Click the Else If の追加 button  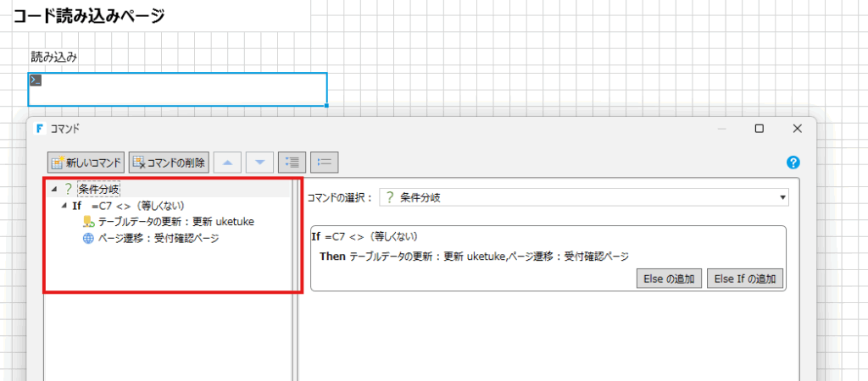pos(746,279)
